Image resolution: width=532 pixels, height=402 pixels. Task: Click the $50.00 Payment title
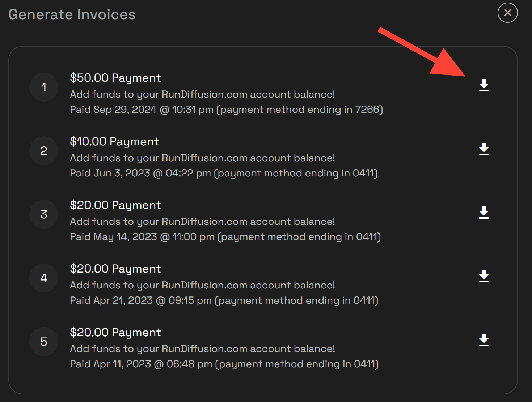[x=115, y=78]
